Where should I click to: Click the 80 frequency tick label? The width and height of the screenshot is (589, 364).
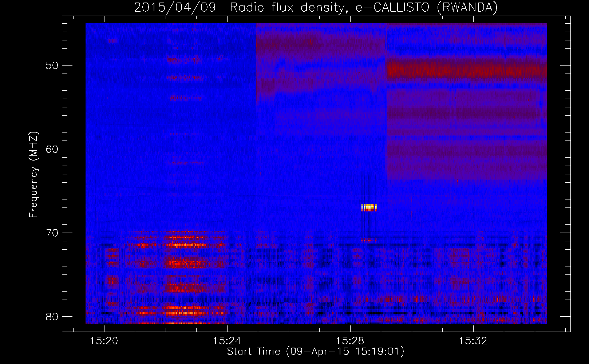(52, 316)
